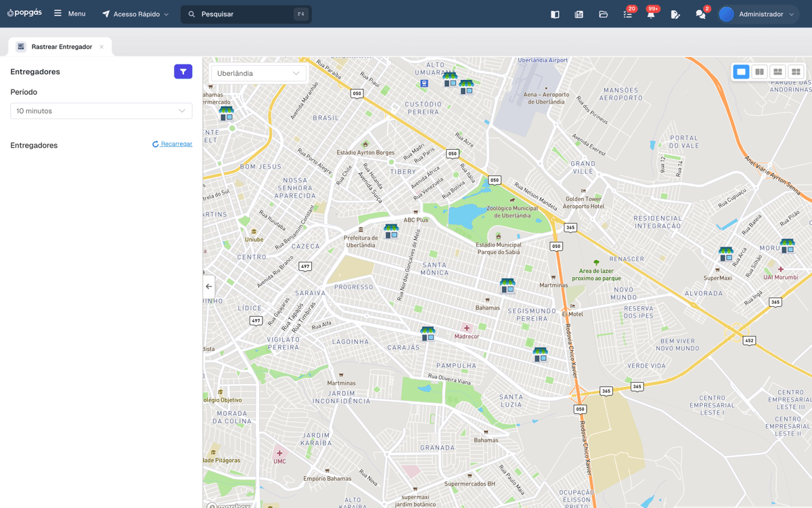The image size is (812, 508).
Task: Open Administrador user menu
Action: [x=758, y=14]
